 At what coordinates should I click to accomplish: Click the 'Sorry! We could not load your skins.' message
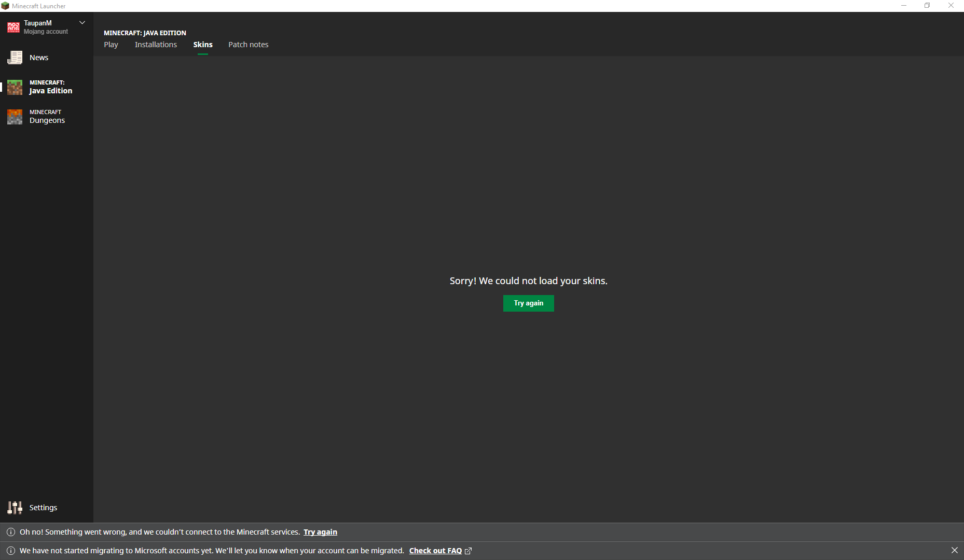tap(528, 281)
